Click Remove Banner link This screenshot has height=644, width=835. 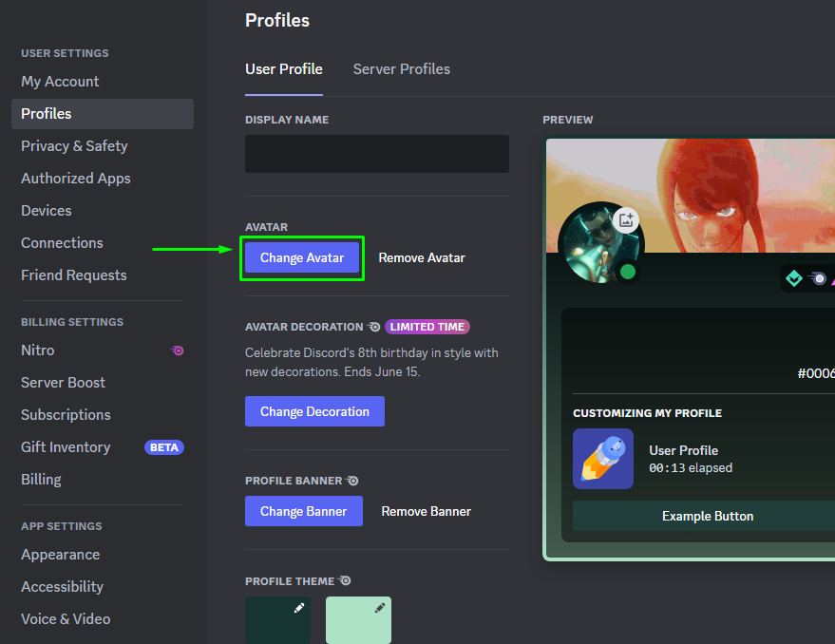(x=426, y=511)
